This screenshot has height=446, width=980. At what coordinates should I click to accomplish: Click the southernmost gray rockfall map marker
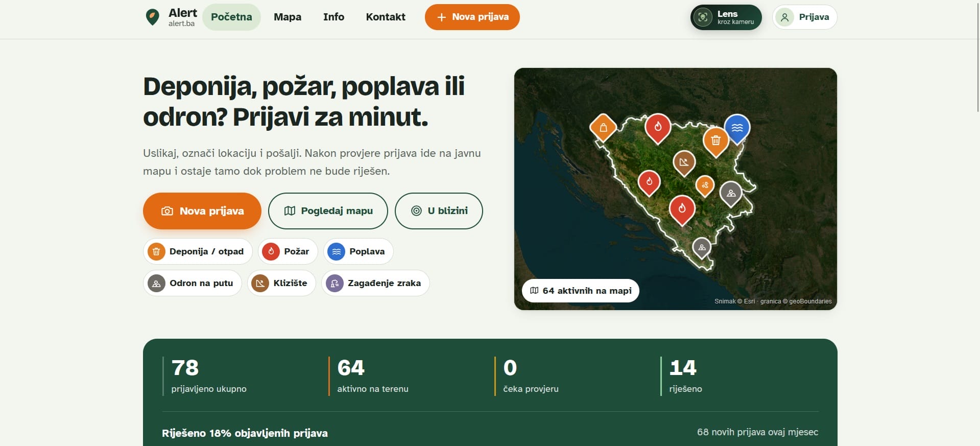(x=702, y=248)
